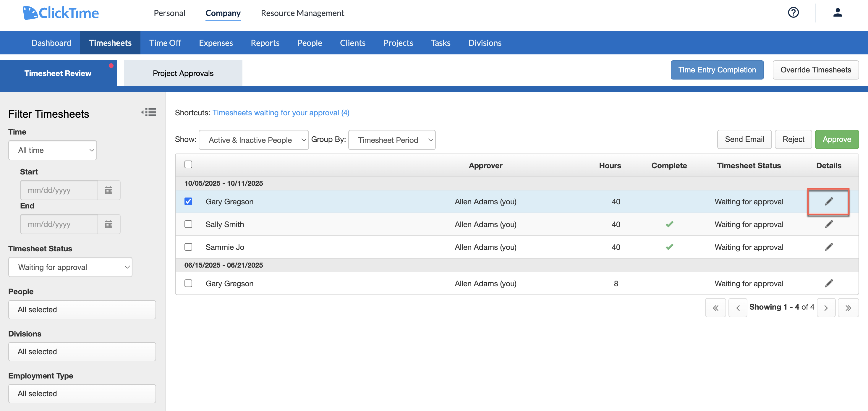Go to the first page of results
The width and height of the screenshot is (868, 411).
click(715, 308)
